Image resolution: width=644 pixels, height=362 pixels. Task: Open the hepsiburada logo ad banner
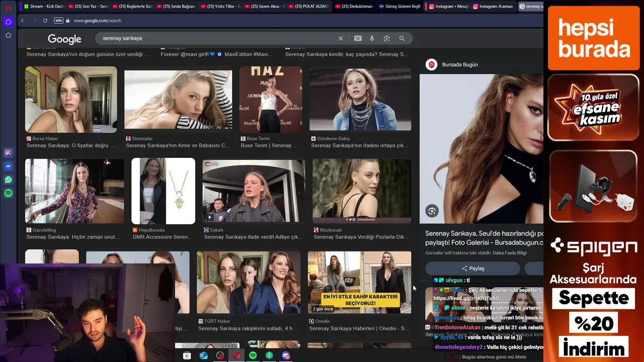594,38
